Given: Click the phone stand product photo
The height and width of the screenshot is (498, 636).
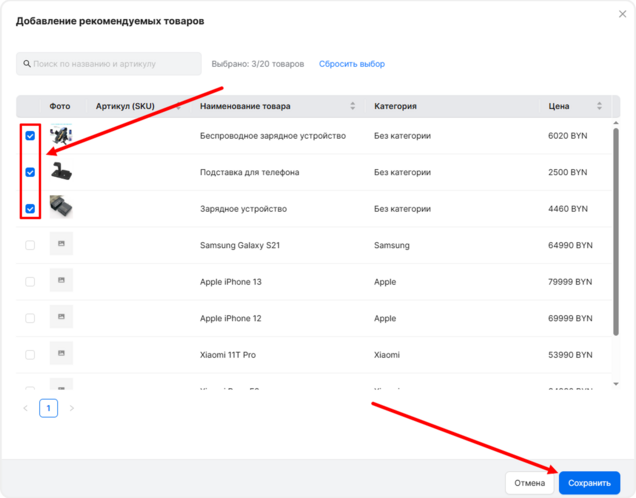Looking at the screenshot, I should 61,172.
